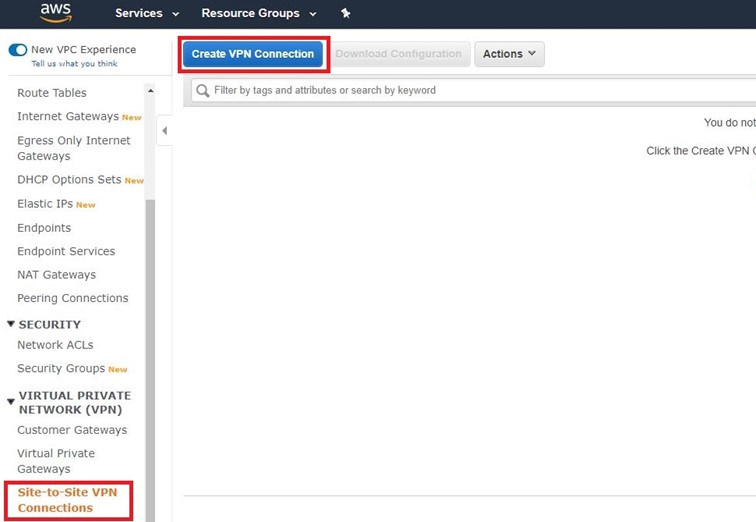Open the Internet Gateways page
Viewport: 756px width, 522px height.
(68, 117)
